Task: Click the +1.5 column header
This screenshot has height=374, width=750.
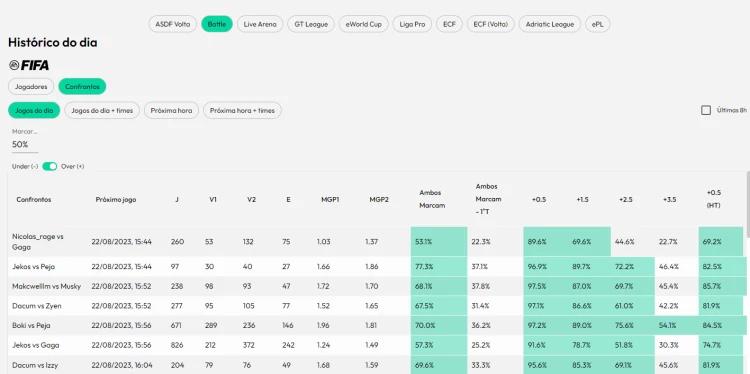Action: tap(582, 199)
